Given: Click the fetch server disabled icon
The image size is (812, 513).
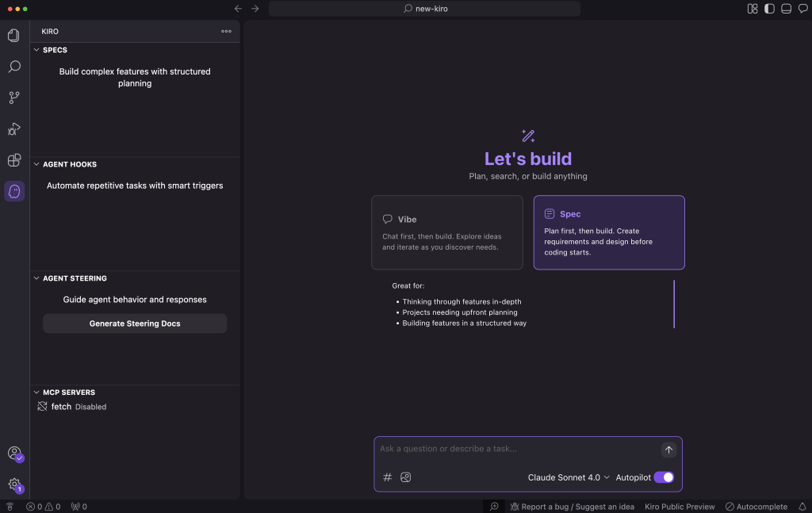Looking at the screenshot, I should point(42,407).
